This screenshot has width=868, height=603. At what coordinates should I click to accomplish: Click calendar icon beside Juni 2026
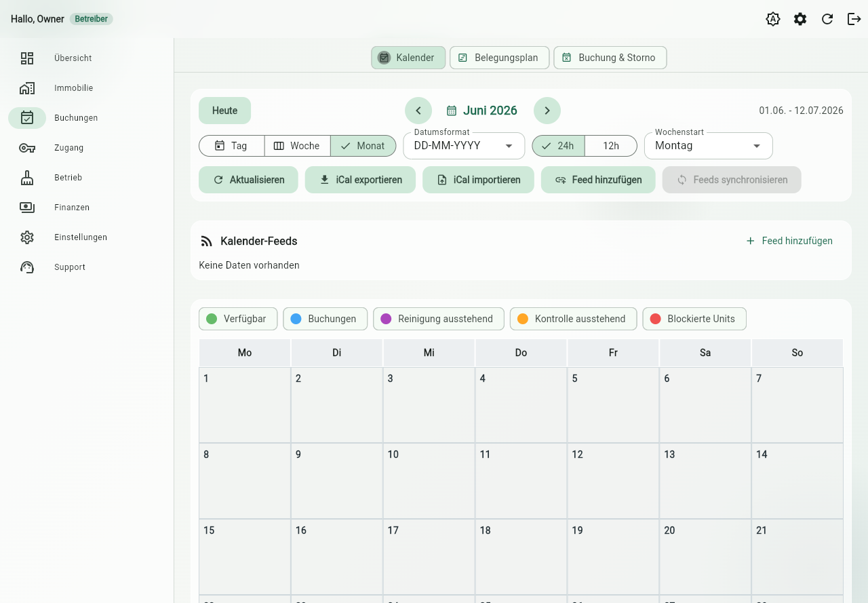point(452,111)
